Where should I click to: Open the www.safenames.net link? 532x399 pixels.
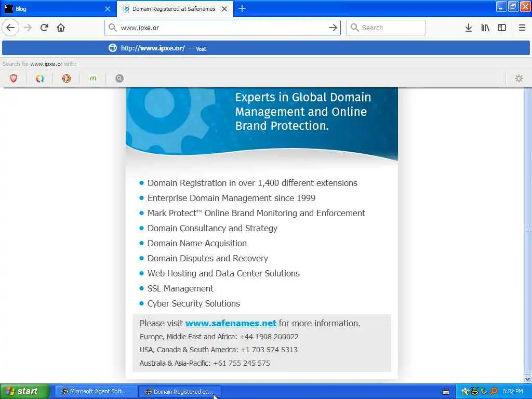(231, 323)
